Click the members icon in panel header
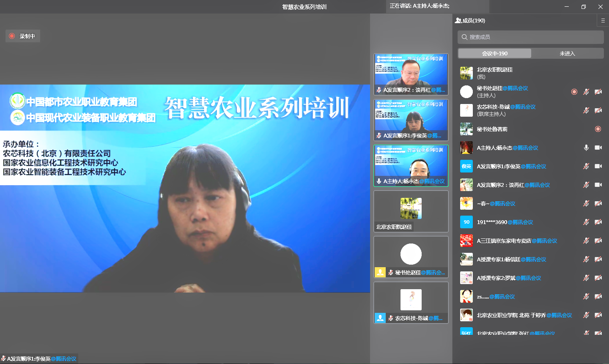Image resolution: width=609 pixels, height=364 pixels. 458,20
